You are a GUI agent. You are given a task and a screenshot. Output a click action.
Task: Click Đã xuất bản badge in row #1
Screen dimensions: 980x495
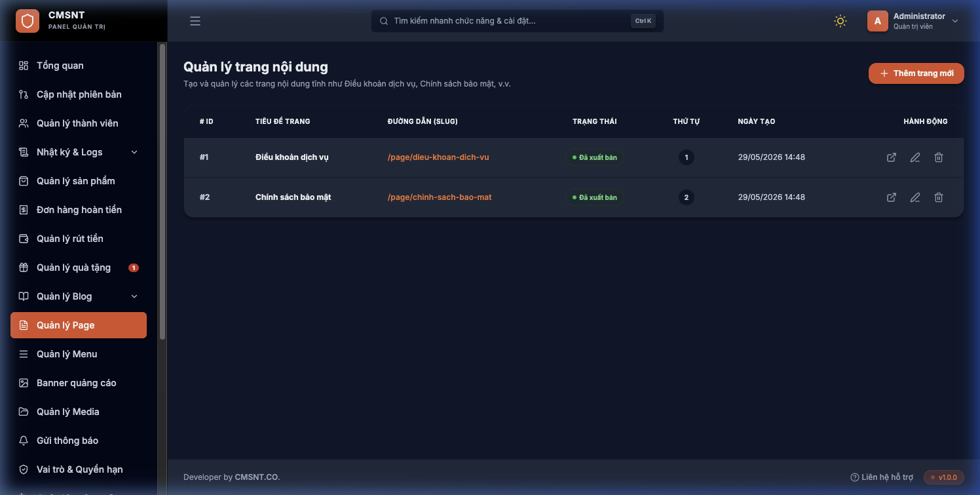pos(595,157)
